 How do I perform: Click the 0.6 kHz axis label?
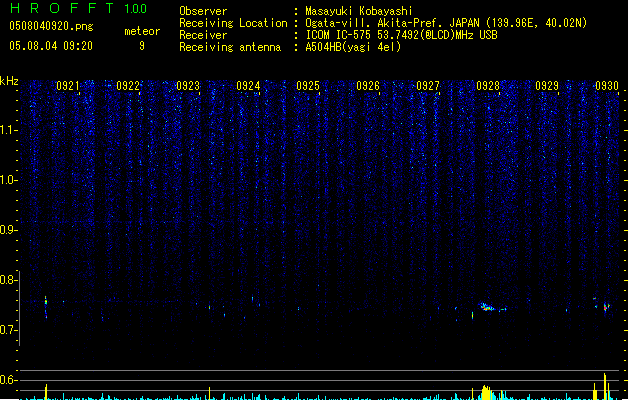pos(8,380)
